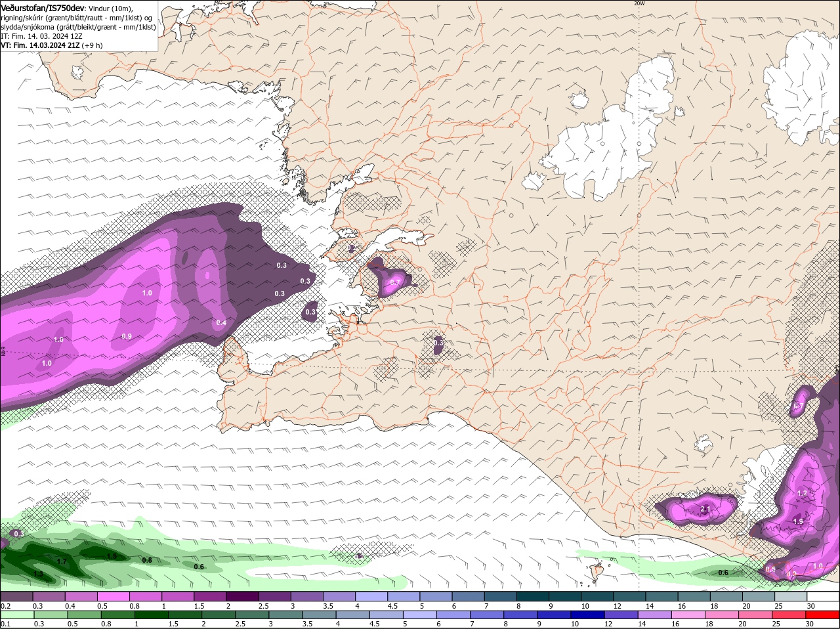
Task: Select the 14 violet swatch on the rain scale
Action: tap(654, 615)
